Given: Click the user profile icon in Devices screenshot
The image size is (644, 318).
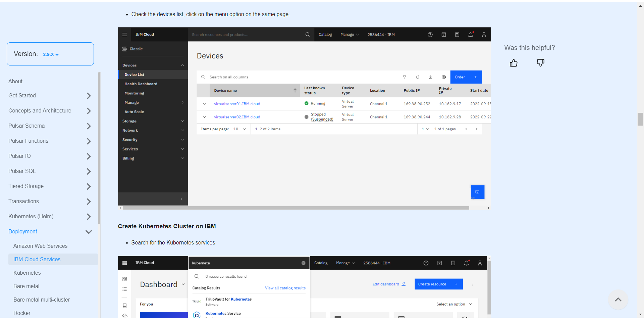Looking at the screenshot, I should coord(484,35).
